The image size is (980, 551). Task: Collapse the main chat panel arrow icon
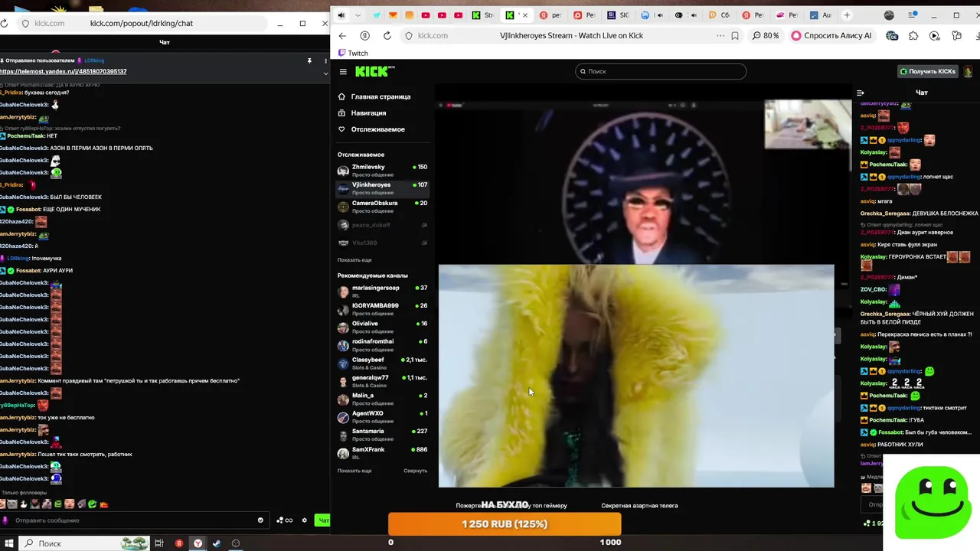point(861,93)
